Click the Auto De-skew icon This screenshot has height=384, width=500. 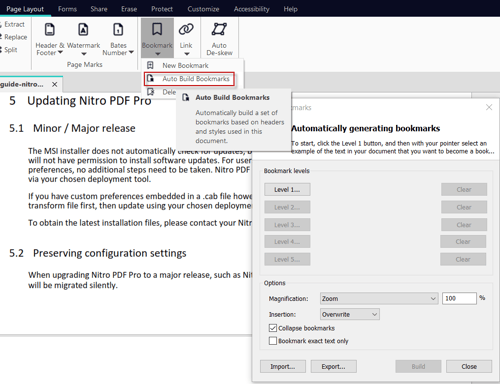coord(219,29)
